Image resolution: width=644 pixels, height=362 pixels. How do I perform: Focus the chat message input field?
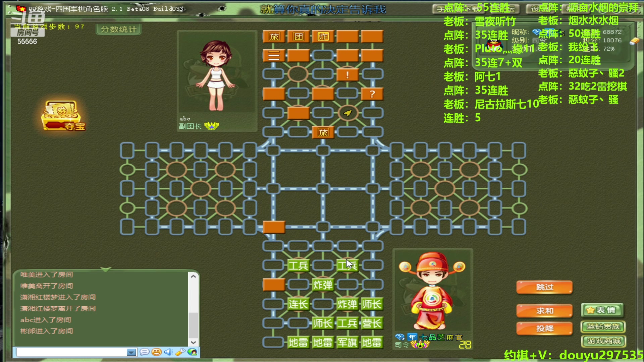[72, 352]
